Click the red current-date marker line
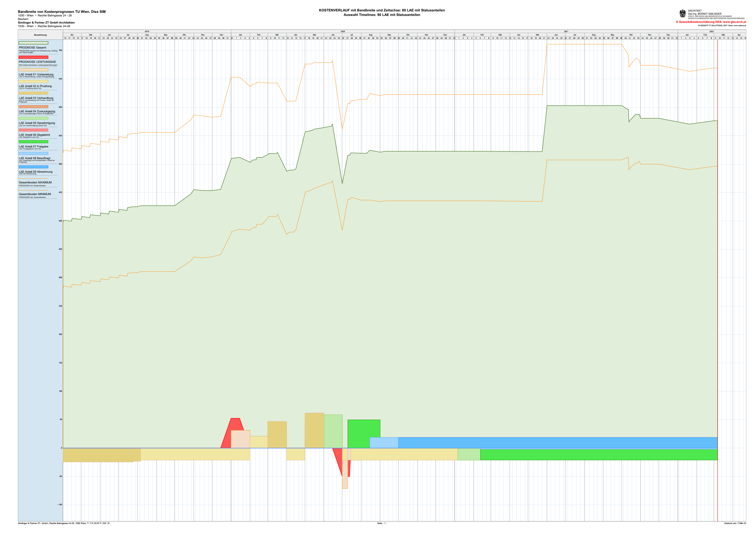Screen dimensions: 756x534 click(717, 263)
